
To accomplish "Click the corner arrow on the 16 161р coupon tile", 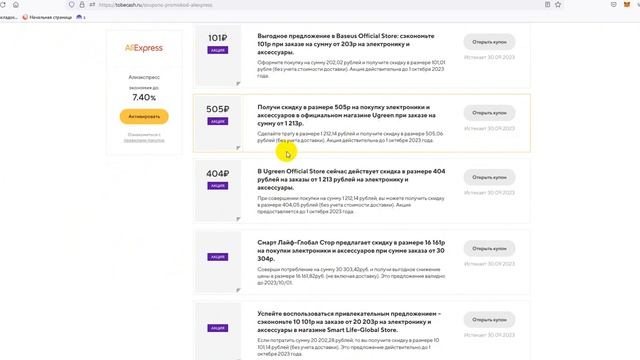I will (x=238, y=290).
